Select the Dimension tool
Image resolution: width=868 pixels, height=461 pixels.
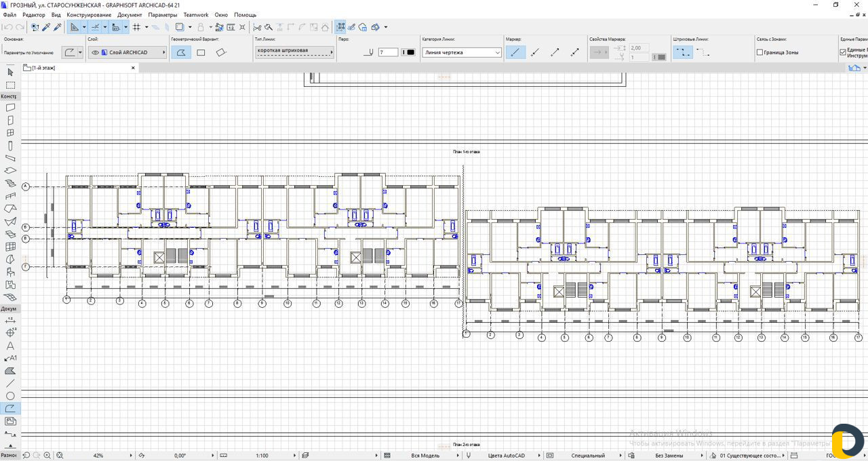pos(10,320)
